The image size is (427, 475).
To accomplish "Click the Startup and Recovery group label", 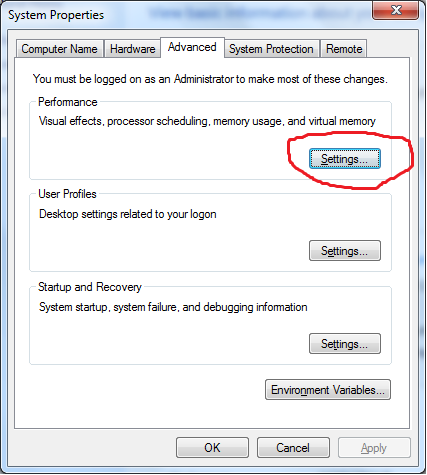I will 90,287.
